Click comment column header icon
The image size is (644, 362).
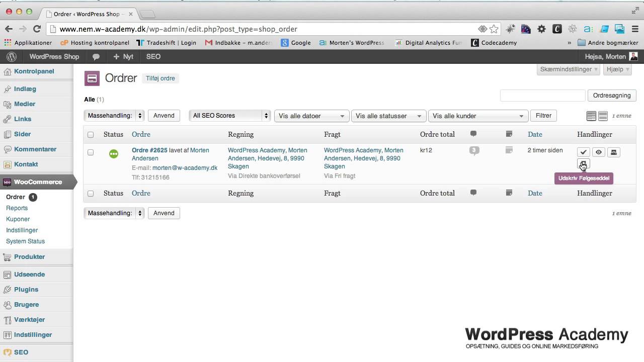(x=473, y=134)
